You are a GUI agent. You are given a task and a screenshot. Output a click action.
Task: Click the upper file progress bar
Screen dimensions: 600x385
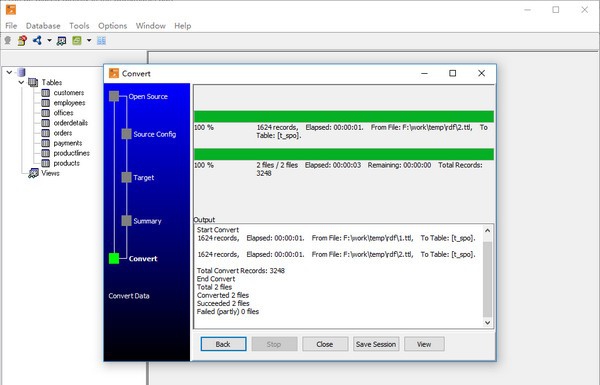point(344,116)
